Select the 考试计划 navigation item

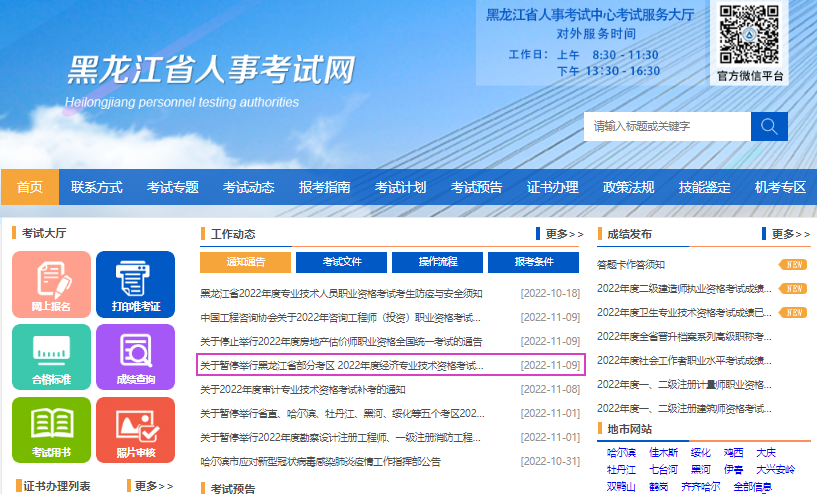[x=400, y=187]
